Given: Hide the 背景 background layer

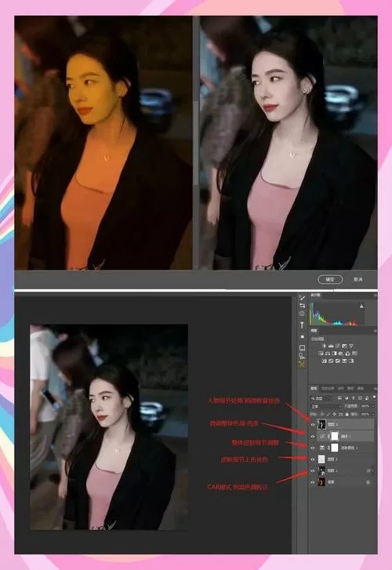Looking at the screenshot, I should (313, 482).
